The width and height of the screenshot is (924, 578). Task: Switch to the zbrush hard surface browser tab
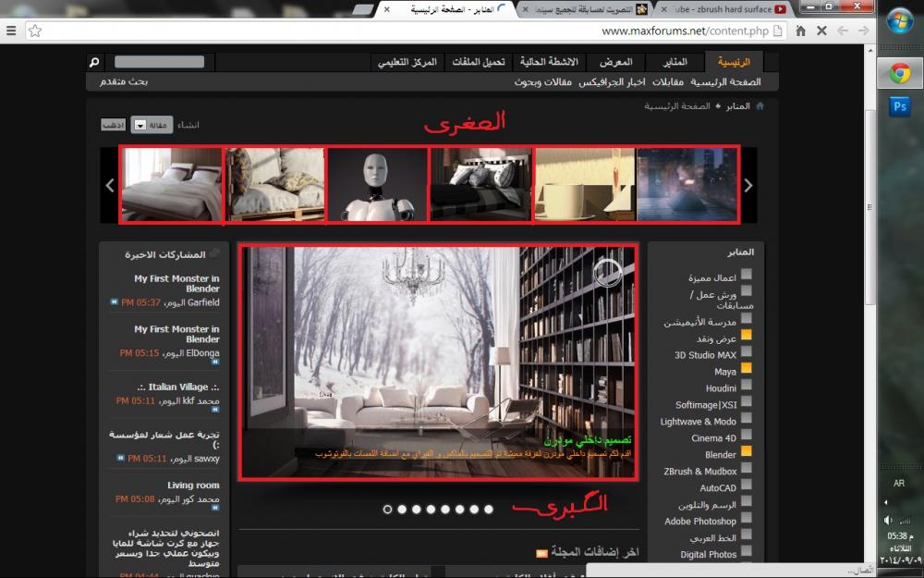(723, 9)
